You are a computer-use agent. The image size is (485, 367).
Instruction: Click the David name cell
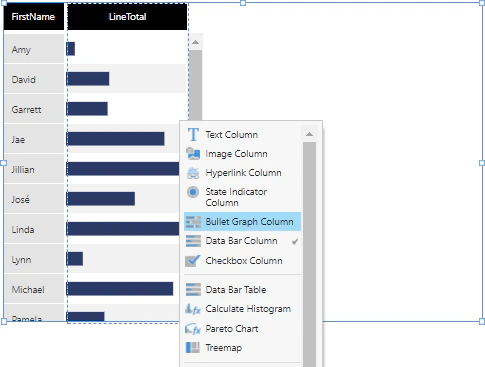[34, 79]
